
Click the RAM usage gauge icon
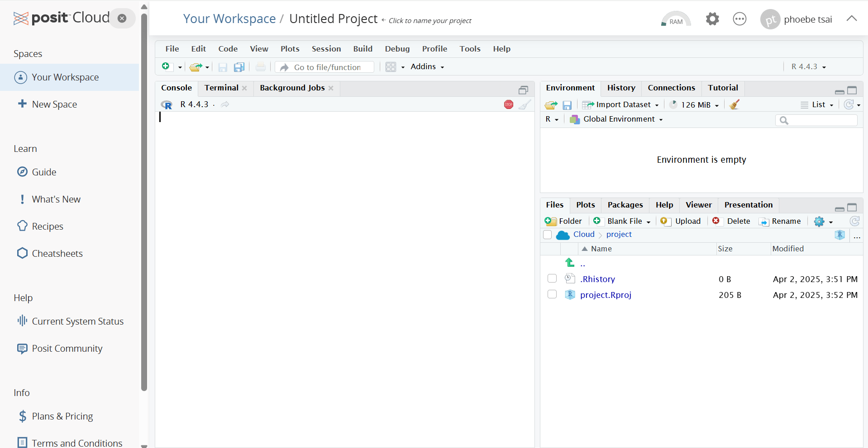pos(676,19)
